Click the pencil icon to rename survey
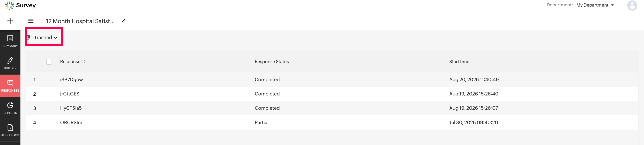 (x=124, y=21)
